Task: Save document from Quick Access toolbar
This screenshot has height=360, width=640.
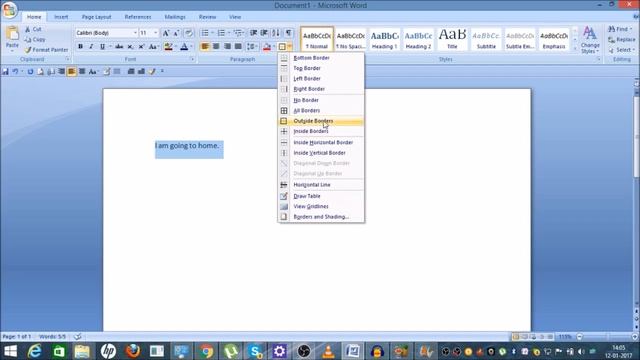Action: click(x=5, y=71)
